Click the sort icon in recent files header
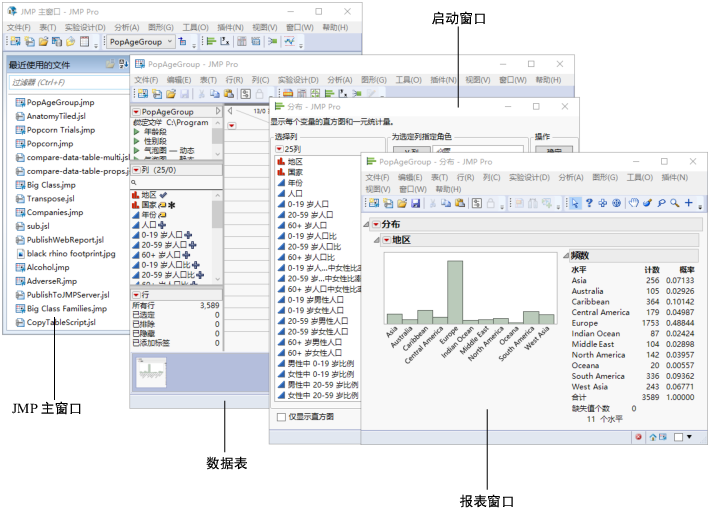This screenshot has height=515, width=710. click(x=123, y=64)
